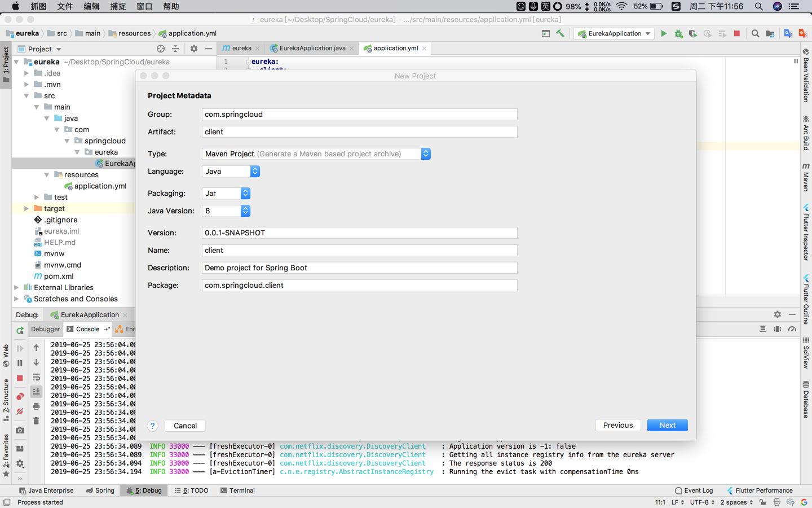Open 帮助 menu in menu bar
This screenshot has height=508, width=812.
171,6
